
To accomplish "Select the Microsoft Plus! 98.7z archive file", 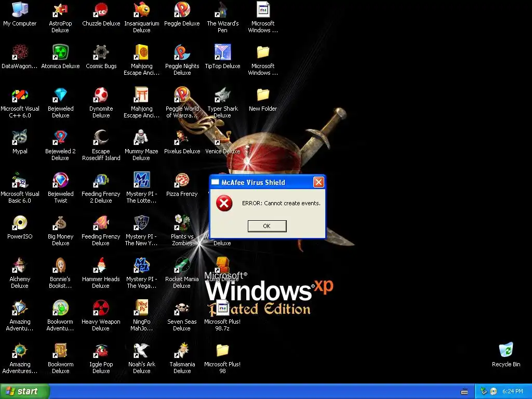I will (222, 308).
